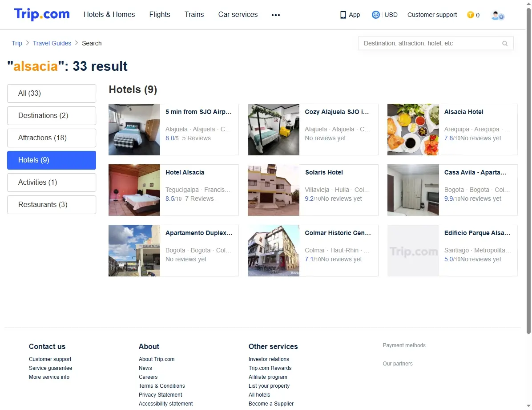Click the globe language icon
This screenshot has width=532, height=410.
click(375, 15)
